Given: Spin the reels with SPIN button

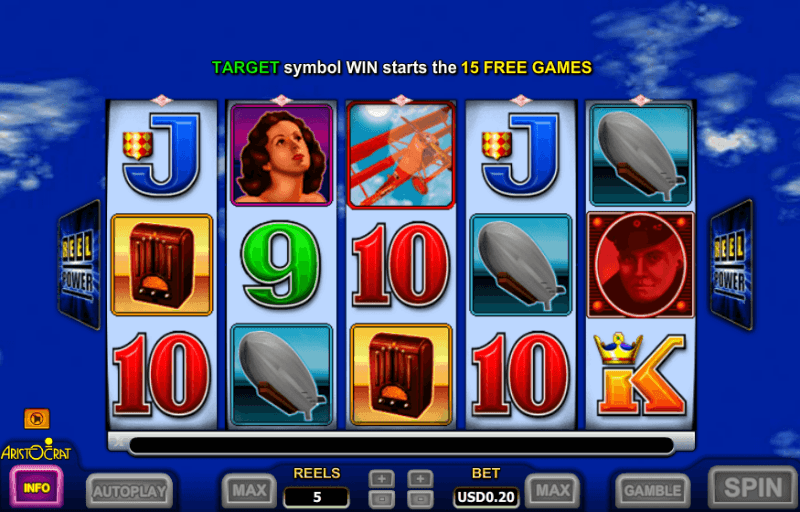Looking at the screenshot, I should coord(753,487).
